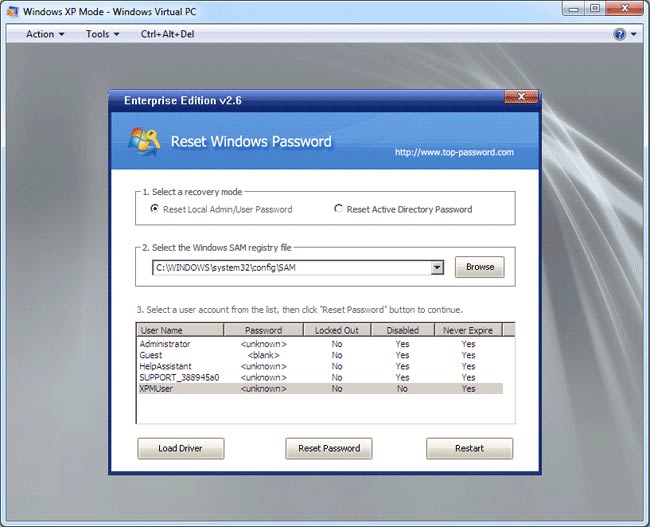Select Reset Local Admin/User Password option
This screenshot has height=527, width=650.
pos(154,209)
